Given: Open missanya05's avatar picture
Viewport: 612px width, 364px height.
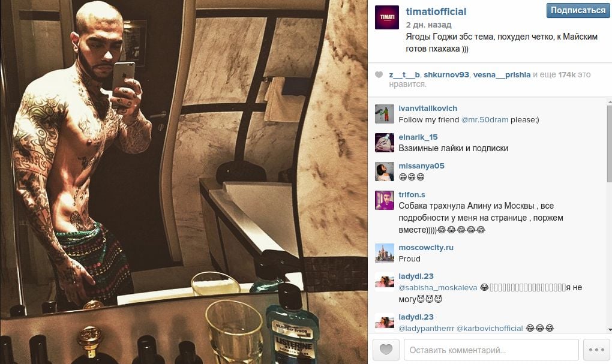Looking at the screenshot, I should pyautogui.click(x=385, y=172).
